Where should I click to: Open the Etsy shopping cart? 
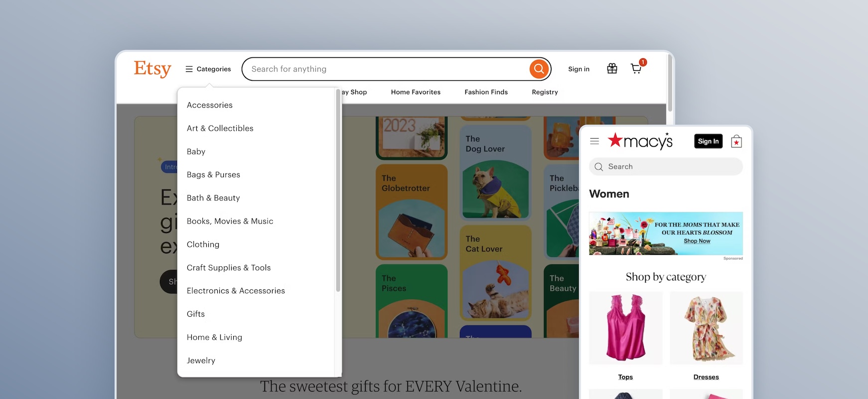(x=636, y=69)
